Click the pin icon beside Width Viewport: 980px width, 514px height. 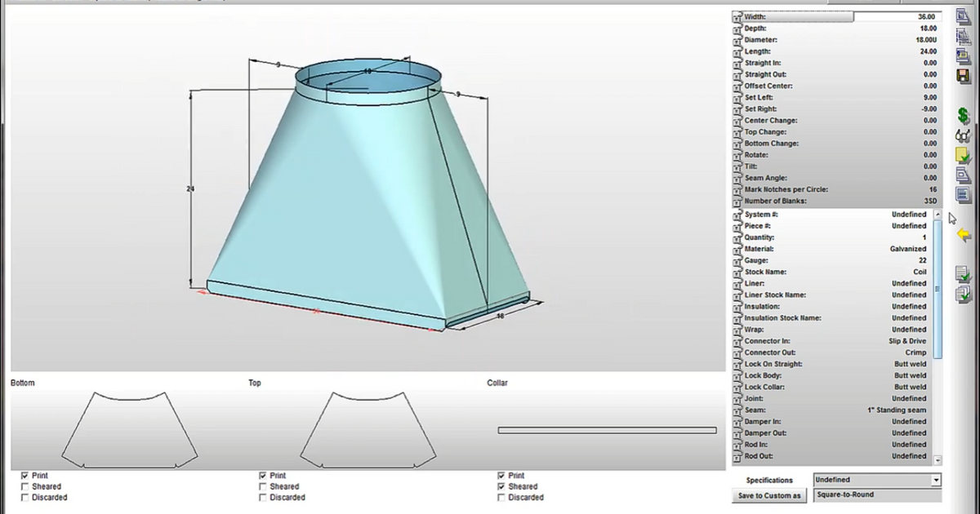tap(737, 17)
